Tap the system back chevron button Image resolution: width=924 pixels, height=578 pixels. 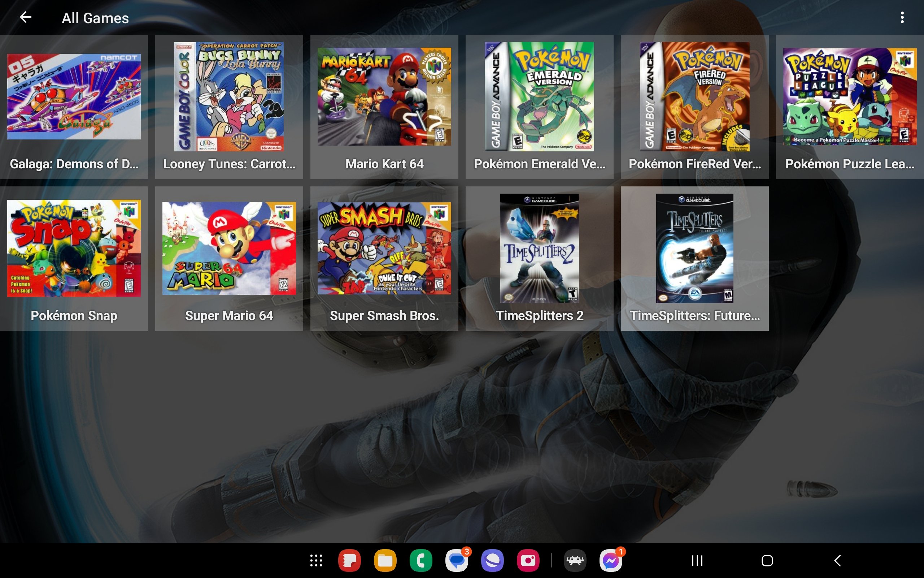(837, 561)
